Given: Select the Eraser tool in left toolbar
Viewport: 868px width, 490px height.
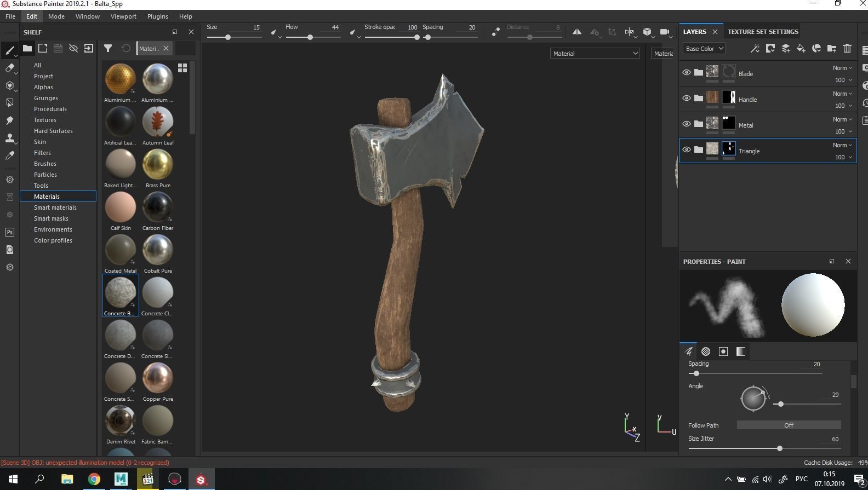Looking at the screenshot, I should (9, 68).
